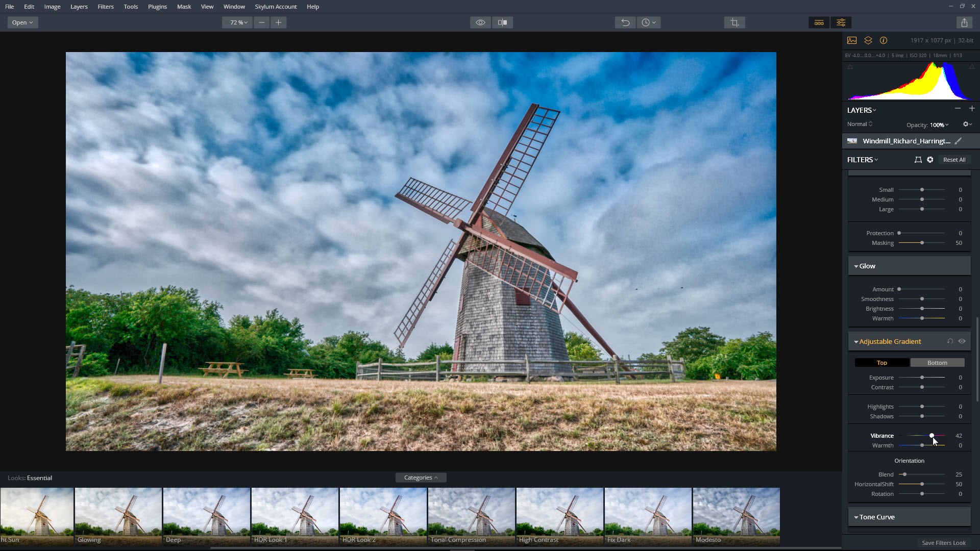Open the 72% zoom level dropdown
Screen dimensions: 980x551
(238, 22)
